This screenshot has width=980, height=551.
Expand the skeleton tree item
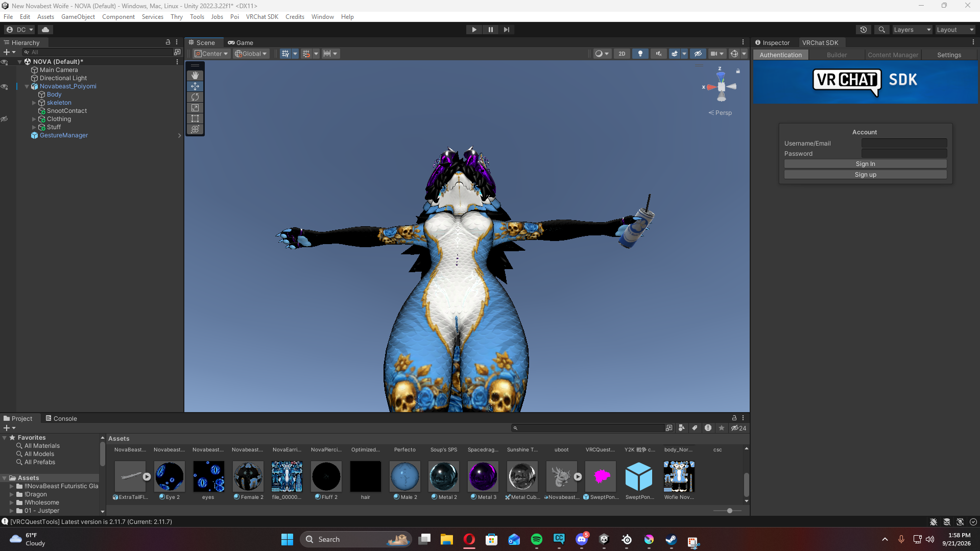pyautogui.click(x=34, y=103)
